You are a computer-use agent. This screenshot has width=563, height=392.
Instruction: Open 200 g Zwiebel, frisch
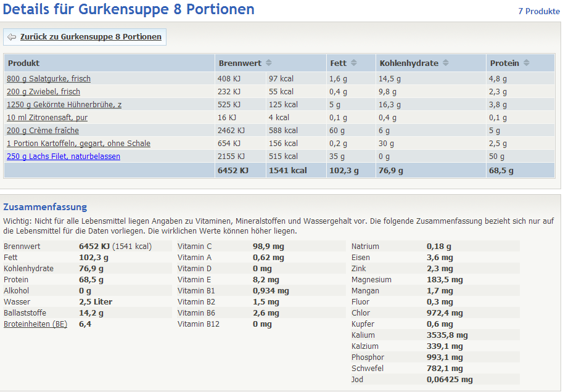coord(43,92)
